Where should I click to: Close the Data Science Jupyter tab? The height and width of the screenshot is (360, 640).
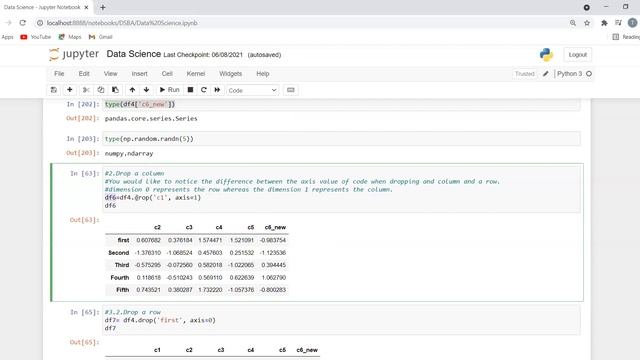coord(86,7)
